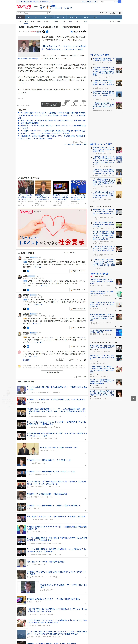Open the 【写真で見る】 related photo link

point(64,48)
